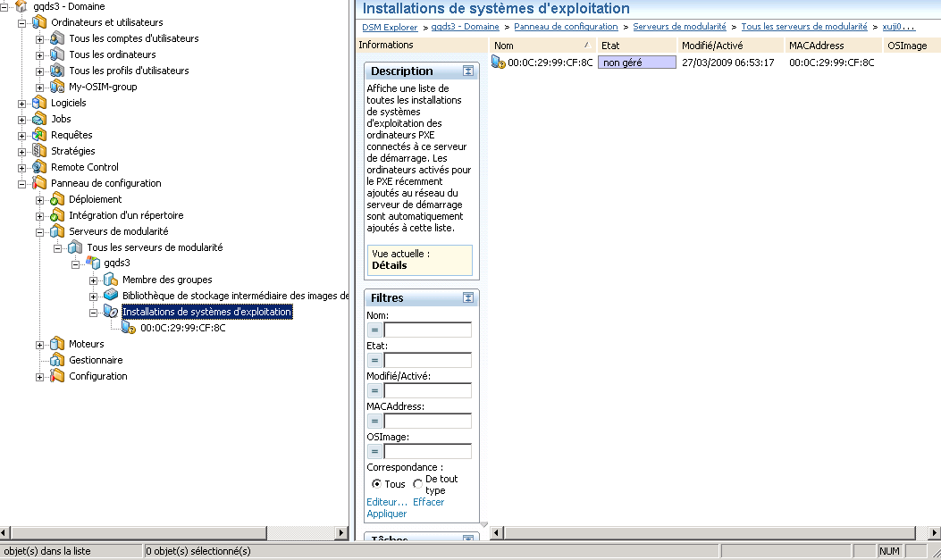Sort by the Nom column header
Screen dimensions: 941x560
[x=543, y=45]
